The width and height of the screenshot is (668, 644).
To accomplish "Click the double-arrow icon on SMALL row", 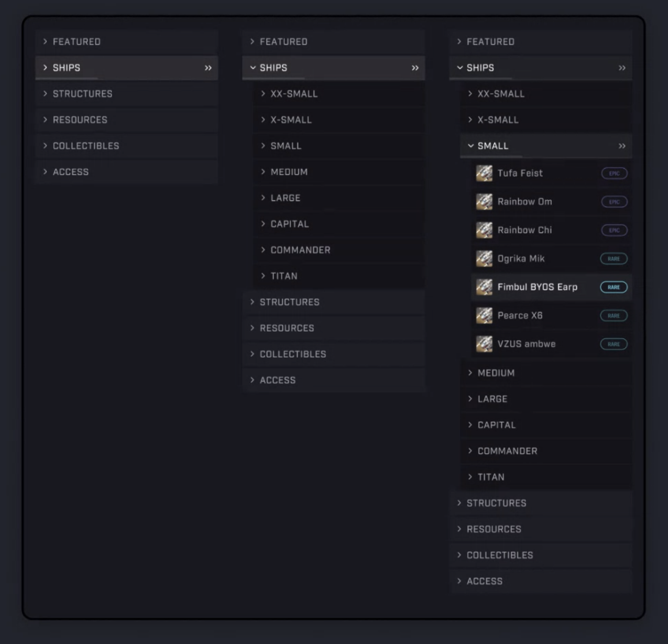I will pyautogui.click(x=622, y=146).
